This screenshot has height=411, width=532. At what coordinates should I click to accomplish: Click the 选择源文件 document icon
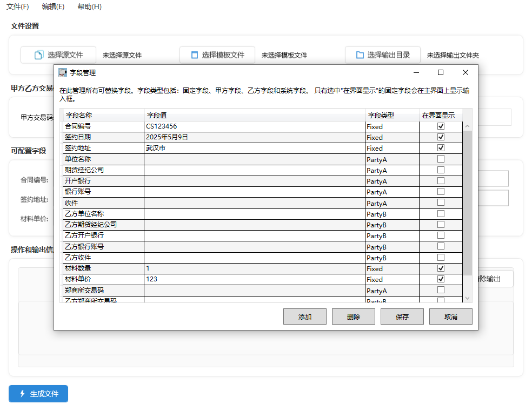38,55
